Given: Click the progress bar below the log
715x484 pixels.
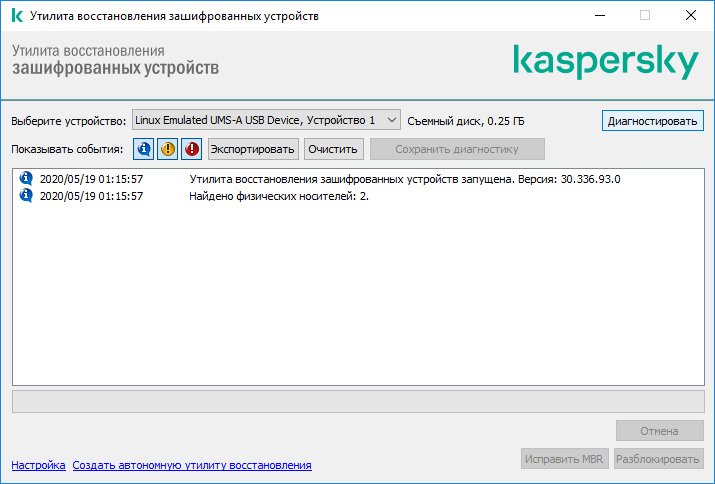Looking at the screenshot, I should point(358,401).
